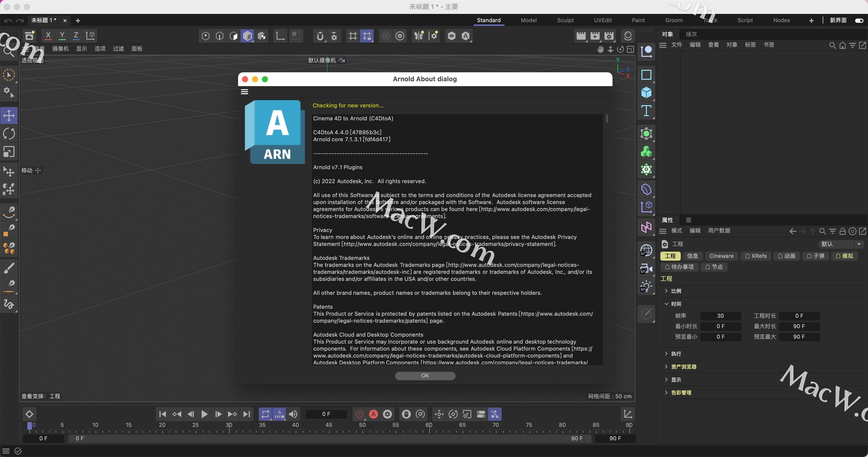Viewport: 868px width, 457px height.
Task: Toggle the Y axis lock
Action: coord(62,36)
